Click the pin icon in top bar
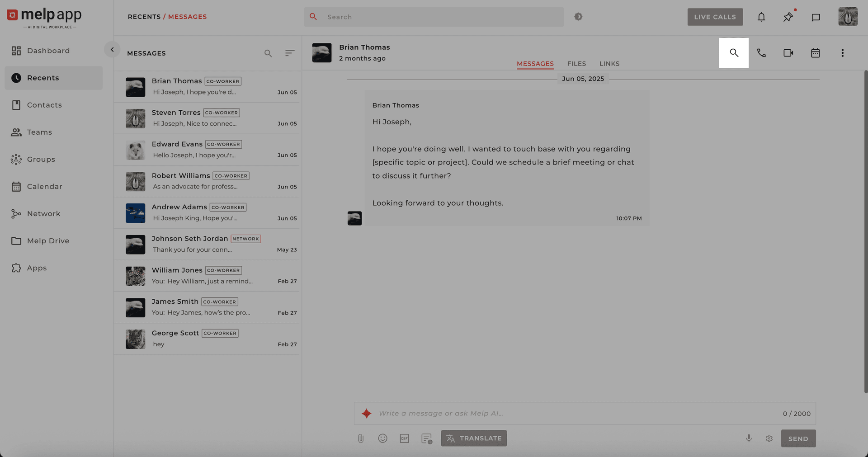 point(788,17)
